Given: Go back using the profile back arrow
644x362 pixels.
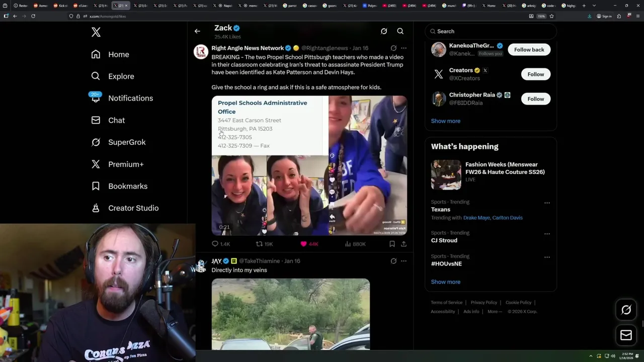Looking at the screenshot, I should click(x=197, y=31).
